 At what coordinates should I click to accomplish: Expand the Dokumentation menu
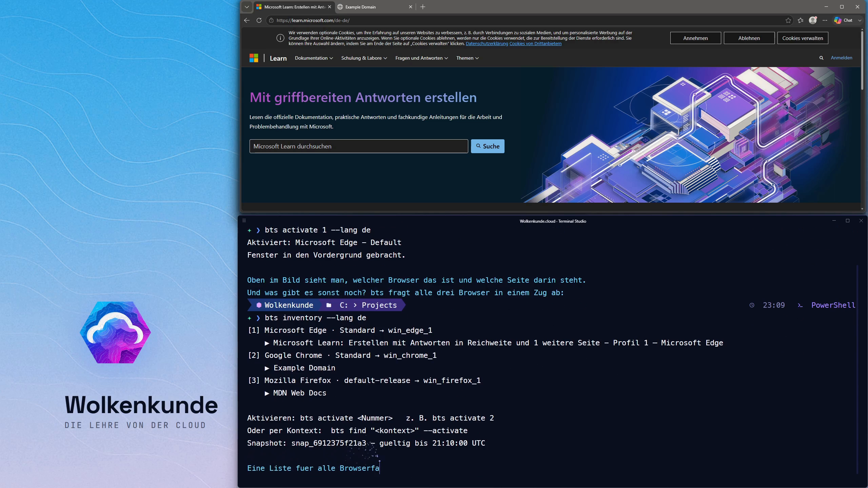pyautogui.click(x=314, y=58)
